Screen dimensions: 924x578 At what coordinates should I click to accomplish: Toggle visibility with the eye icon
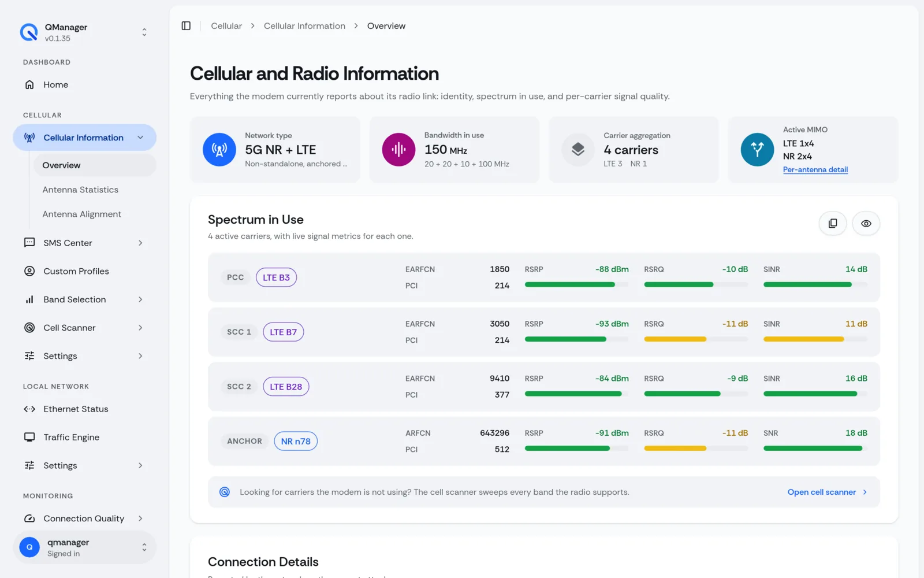(x=866, y=224)
